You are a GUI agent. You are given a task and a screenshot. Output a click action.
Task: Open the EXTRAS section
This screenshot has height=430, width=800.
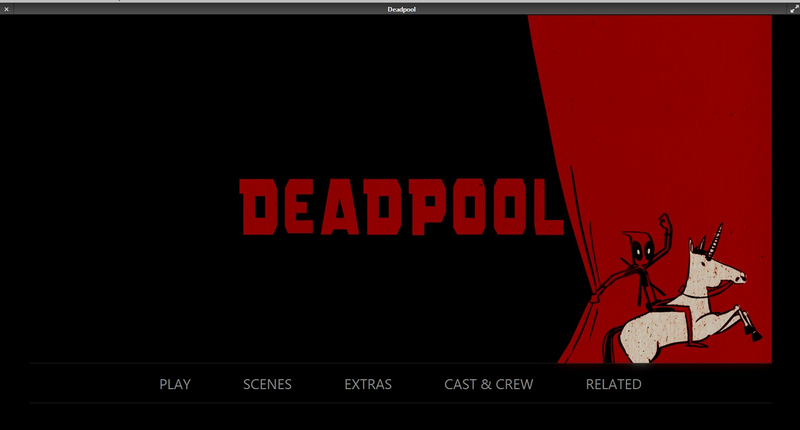[x=368, y=384]
